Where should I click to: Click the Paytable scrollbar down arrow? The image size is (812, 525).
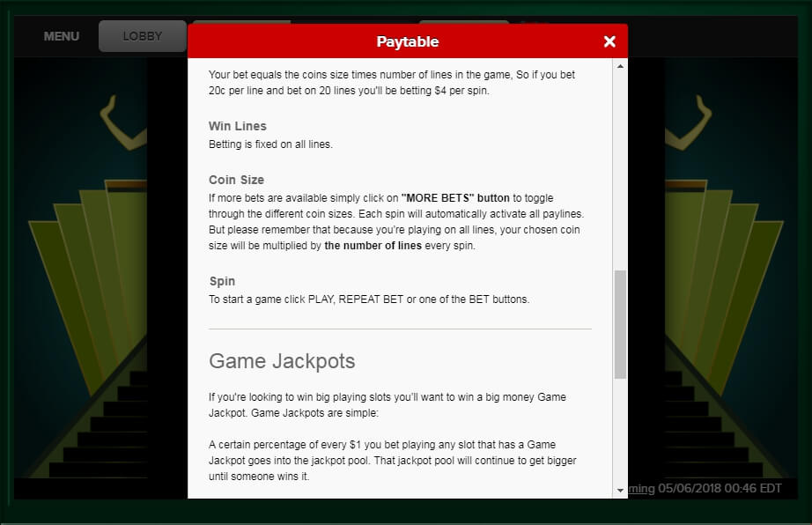pyautogui.click(x=620, y=490)
